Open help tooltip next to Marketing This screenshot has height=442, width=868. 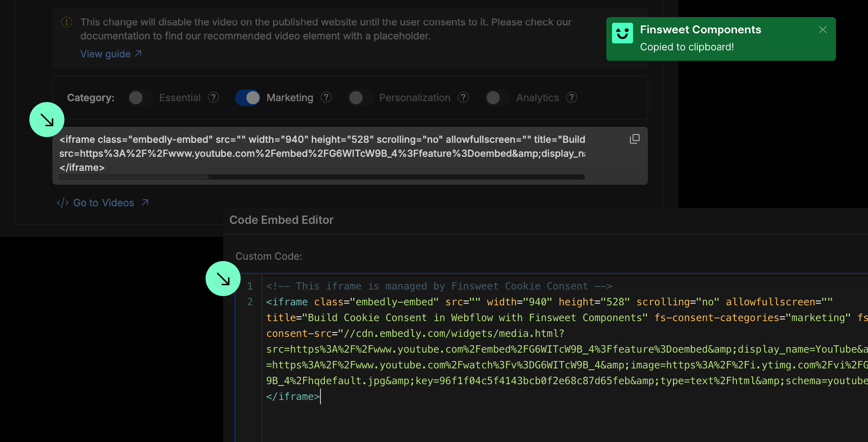pyautogui.click(x=326, y=97)
